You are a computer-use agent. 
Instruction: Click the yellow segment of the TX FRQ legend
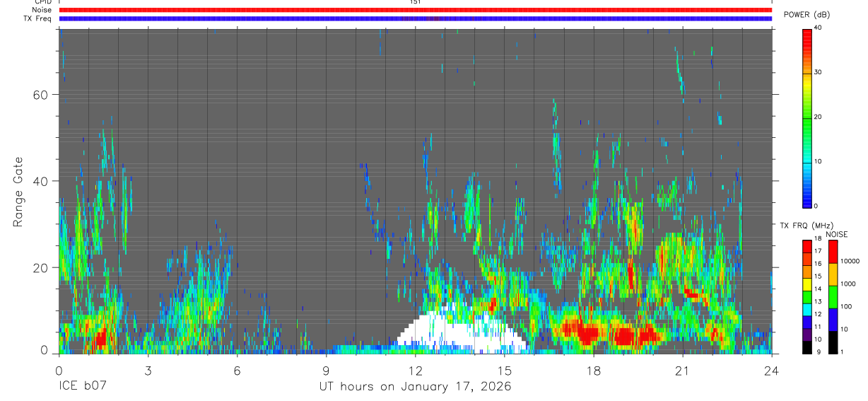point(807,283)
